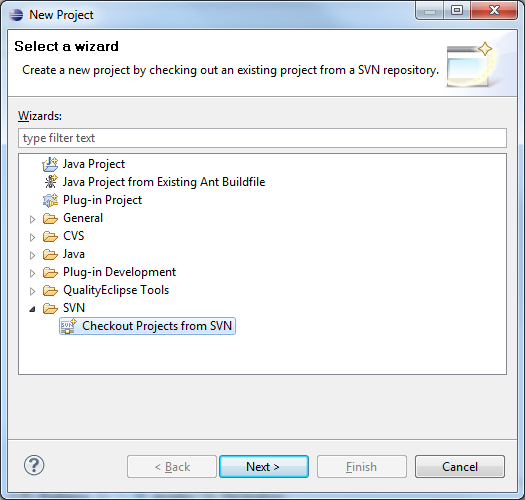525x500 pixels.
Task: Maximize the New Project dialog
Action: pyautogui.click(x=457, y=11)
